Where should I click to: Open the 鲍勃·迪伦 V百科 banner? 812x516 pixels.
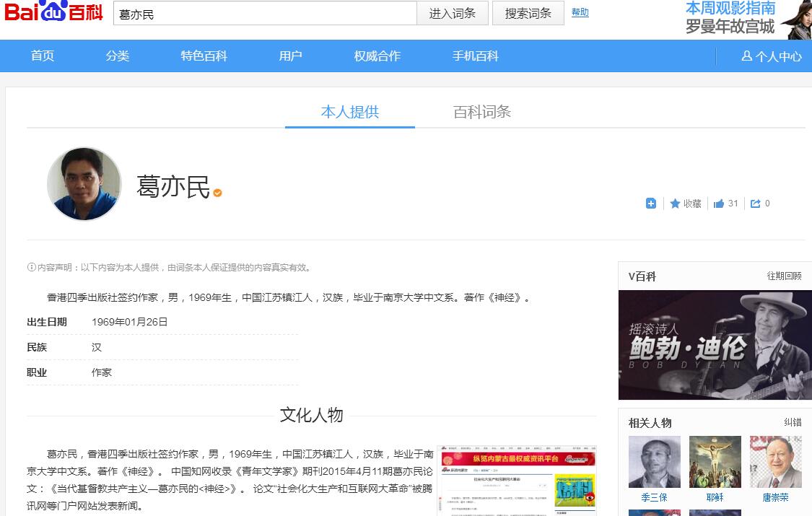pyautogui.click(x=715, y=345)
